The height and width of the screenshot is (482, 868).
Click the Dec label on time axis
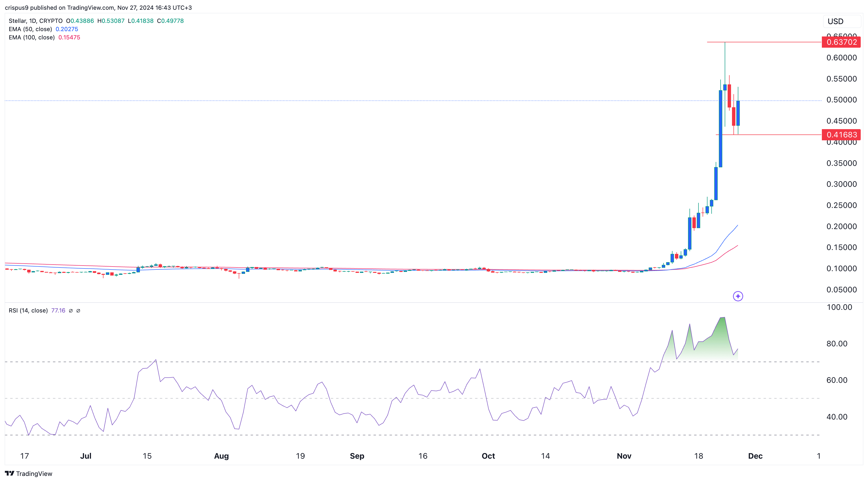(755, 456)
